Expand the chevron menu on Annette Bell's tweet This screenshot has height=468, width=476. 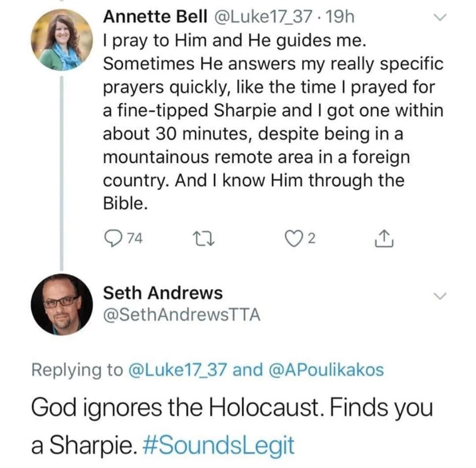click(440, 18)
